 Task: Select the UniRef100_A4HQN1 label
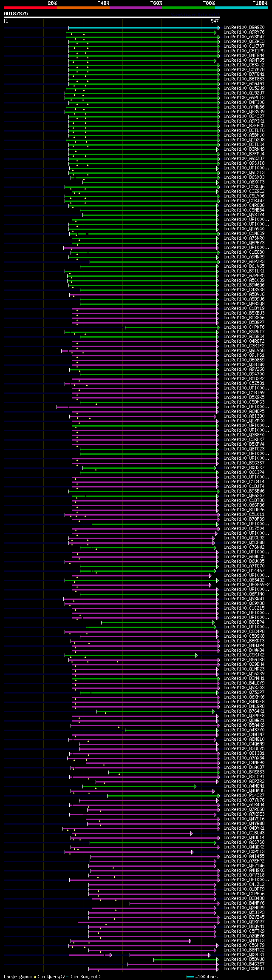point(244,786)
